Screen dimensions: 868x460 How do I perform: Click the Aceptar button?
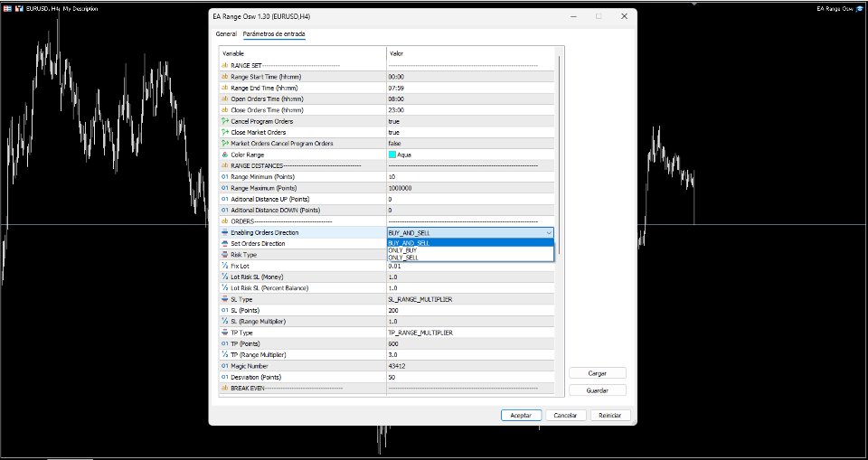pos(521,415)
